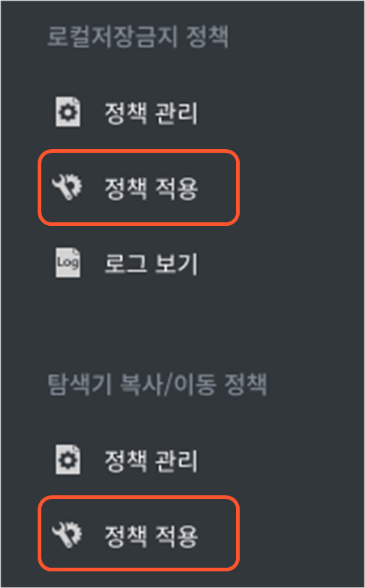Click the 탐색기 복사/이동 정책 section header

[157, 385]
